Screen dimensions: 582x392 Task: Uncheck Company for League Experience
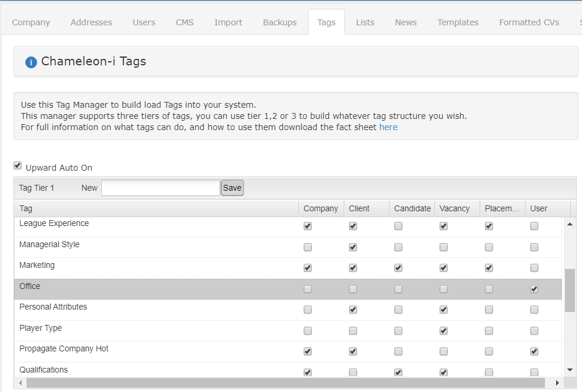[308, 226]
